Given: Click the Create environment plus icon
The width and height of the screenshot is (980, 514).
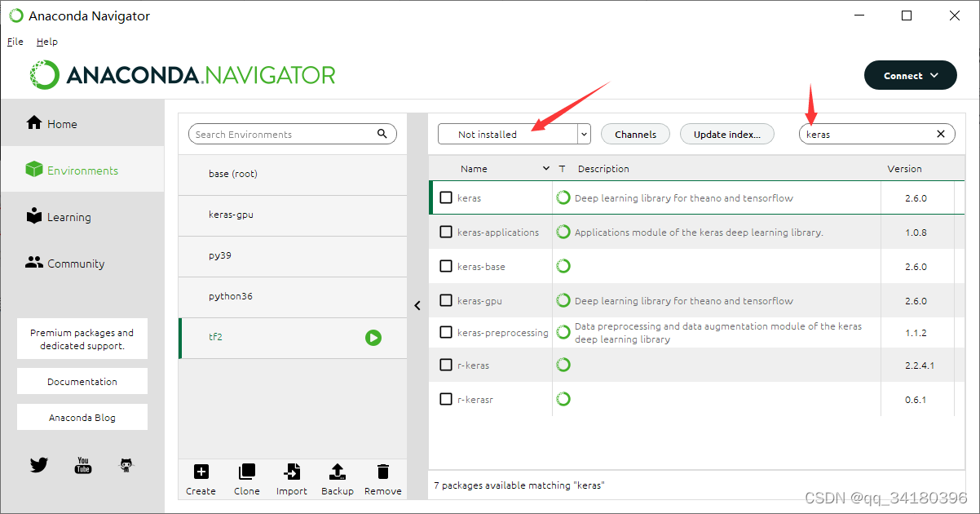Looking at the screenshot, I should (201, 472).
